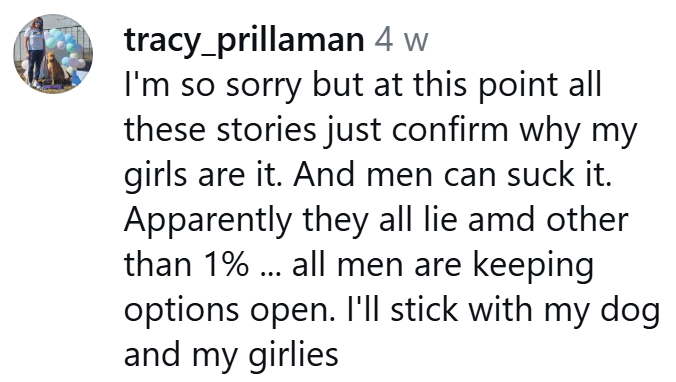Click the word "keeping" in the comment
The height and width of the screenshot is (382, 676).
(x=533, y=266)
